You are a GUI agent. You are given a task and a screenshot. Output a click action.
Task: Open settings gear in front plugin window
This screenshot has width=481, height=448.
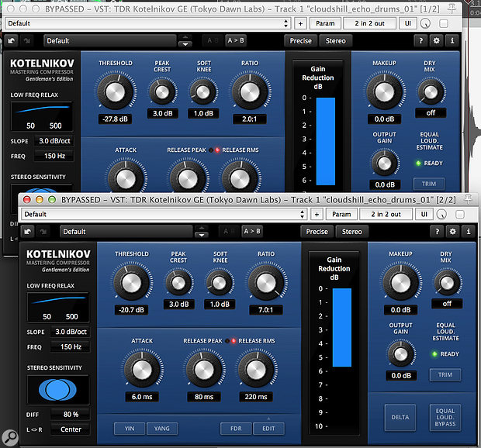coord(453,232)
